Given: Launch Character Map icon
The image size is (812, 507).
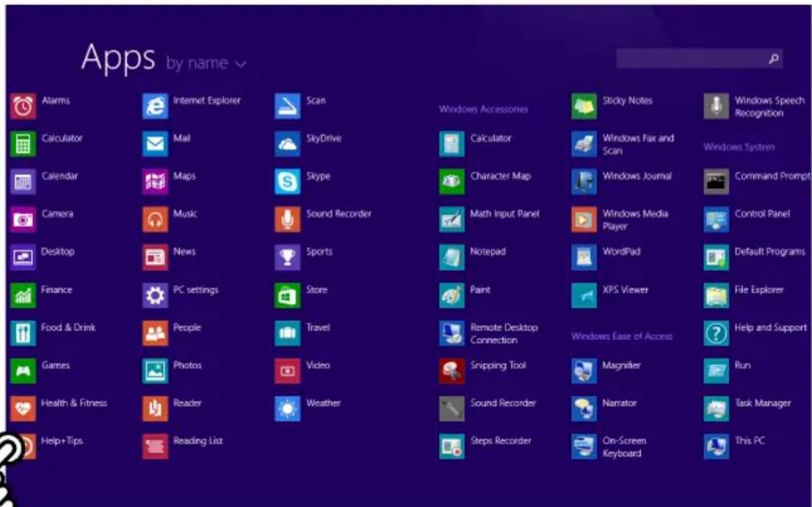Looking at the screenshot, I should coord(452,182).
